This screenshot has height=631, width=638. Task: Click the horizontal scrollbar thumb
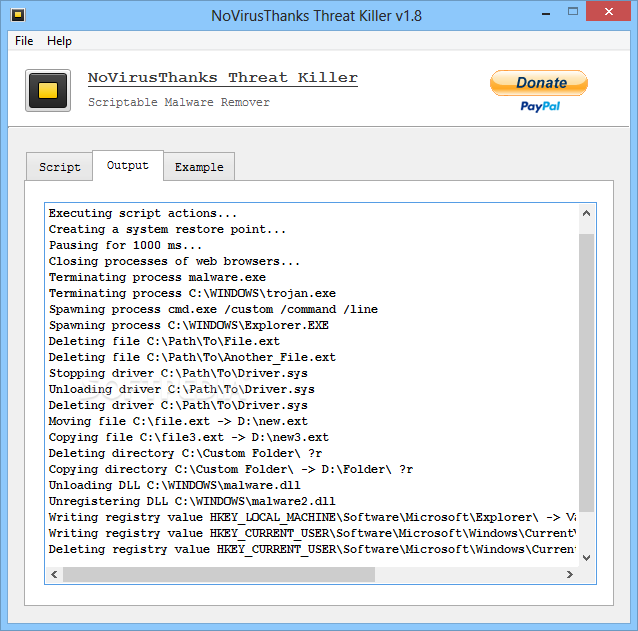click(x=219, y=574)
